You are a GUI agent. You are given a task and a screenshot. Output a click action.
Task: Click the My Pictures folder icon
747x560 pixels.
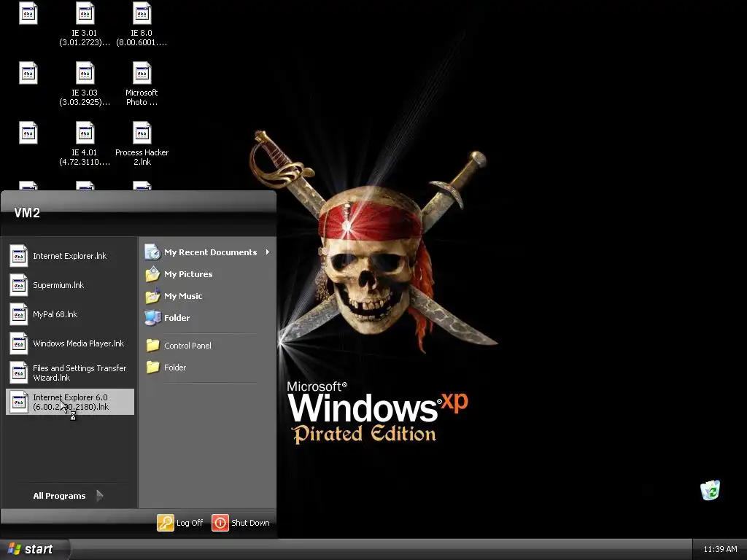152,274
